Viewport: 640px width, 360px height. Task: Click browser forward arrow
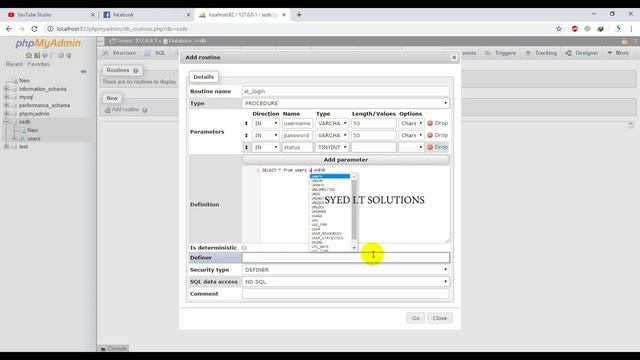21,29
